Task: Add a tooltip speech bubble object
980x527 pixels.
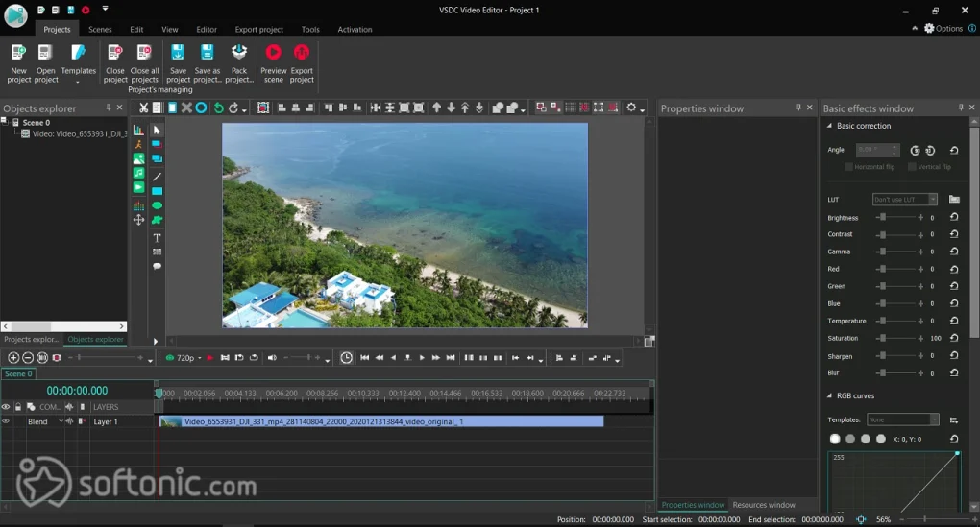Action: (157, 266)
